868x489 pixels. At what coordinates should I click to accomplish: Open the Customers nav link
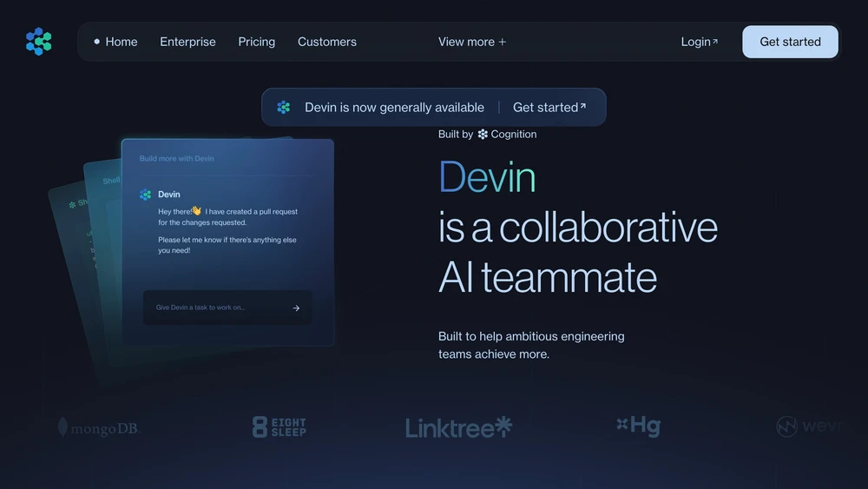click(326, 42)
